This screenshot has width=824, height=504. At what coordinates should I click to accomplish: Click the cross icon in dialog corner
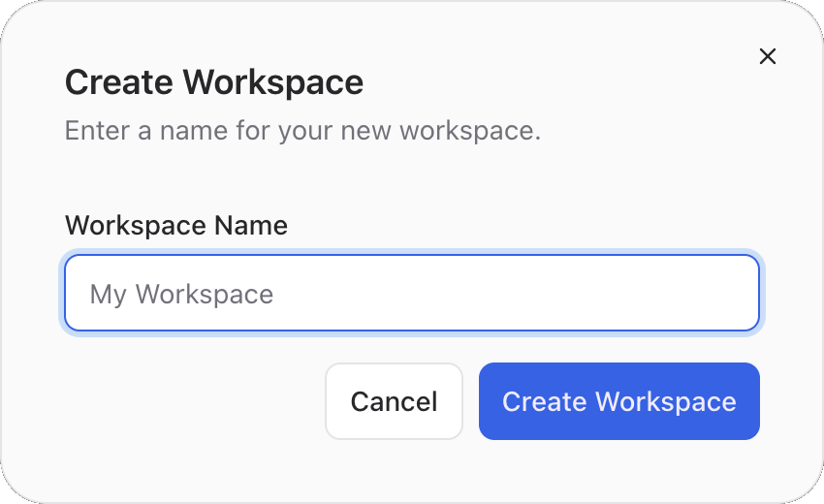click(767, 56)
